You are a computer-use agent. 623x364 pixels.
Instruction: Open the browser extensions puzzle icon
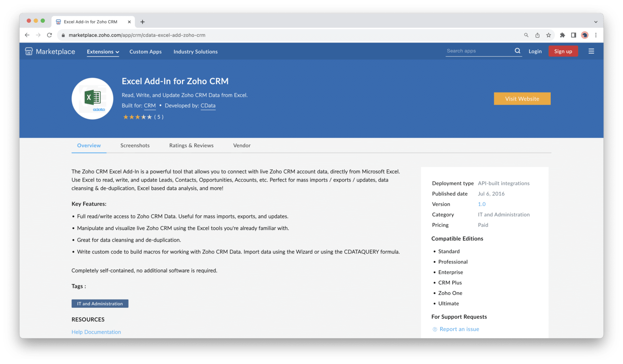click(562, 35)
